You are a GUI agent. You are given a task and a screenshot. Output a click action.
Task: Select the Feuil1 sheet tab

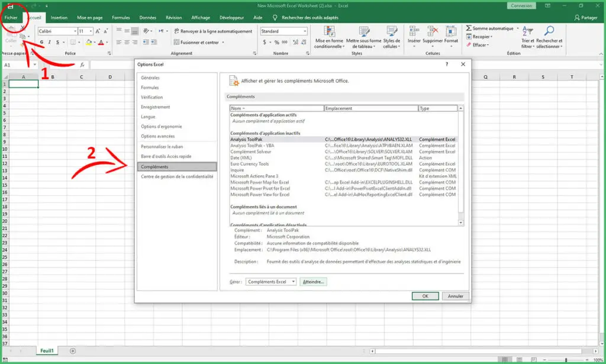coord(47,351)
